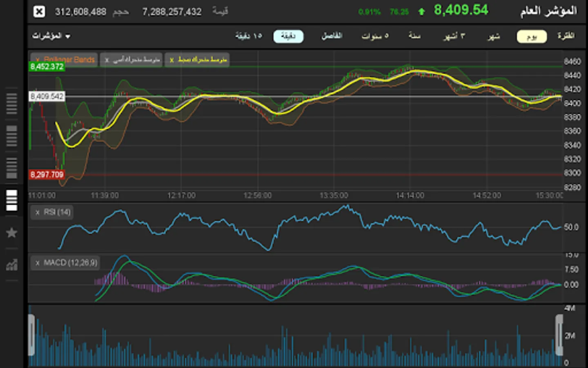Click the left range slider handle
Screen dimensions: 588x368
(x=31, y=335)
